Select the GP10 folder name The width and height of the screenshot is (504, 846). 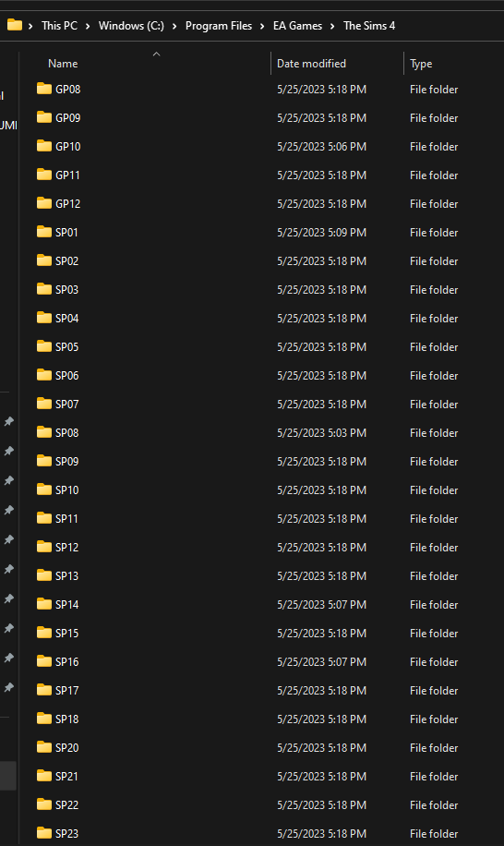pos(68,146)
